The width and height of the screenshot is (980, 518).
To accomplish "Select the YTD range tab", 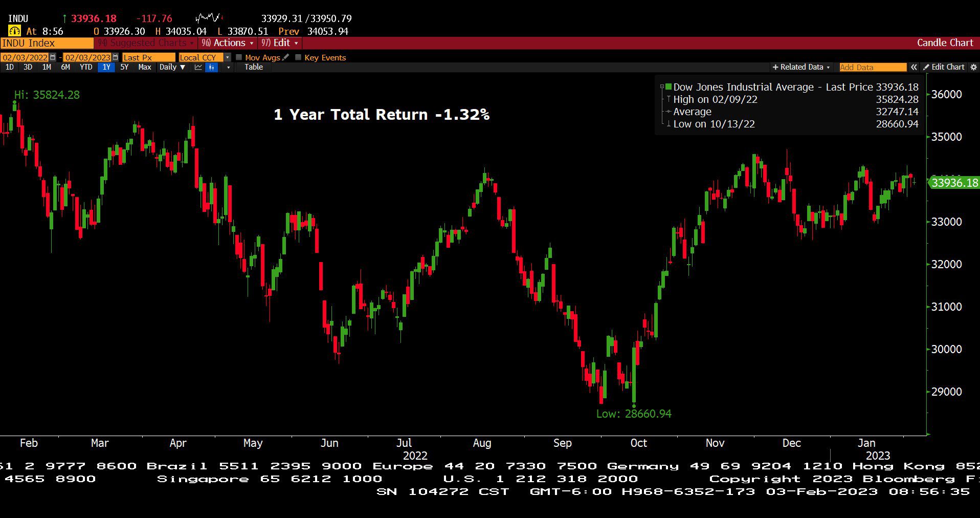I will point(86,67).
